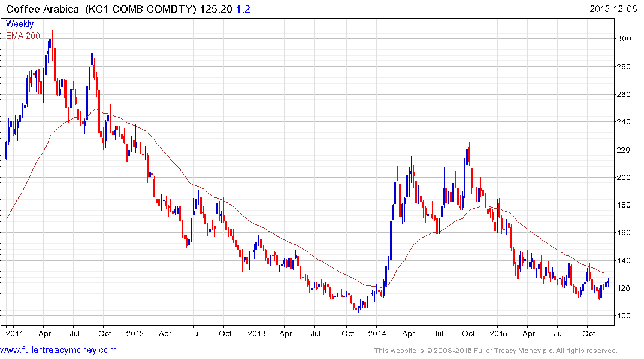Screen dimensions: 644x359
Task: Select the 2012 year label on time axis
Action: point(135,333)
